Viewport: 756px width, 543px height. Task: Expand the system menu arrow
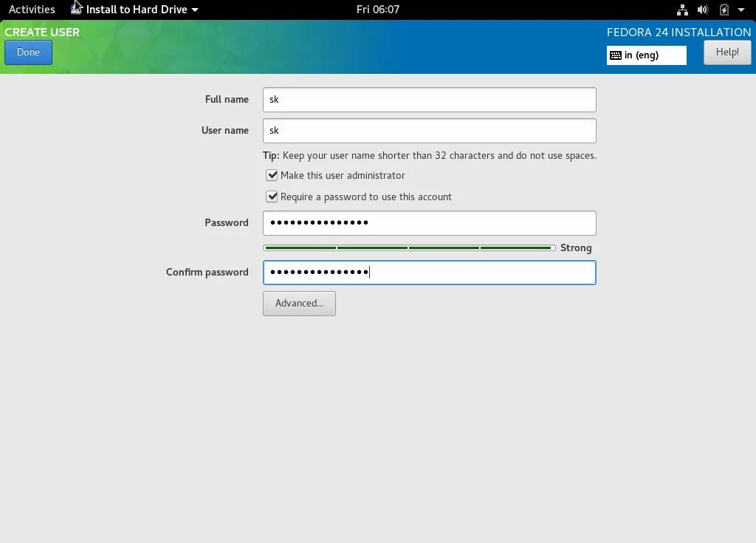click(741, 10)
